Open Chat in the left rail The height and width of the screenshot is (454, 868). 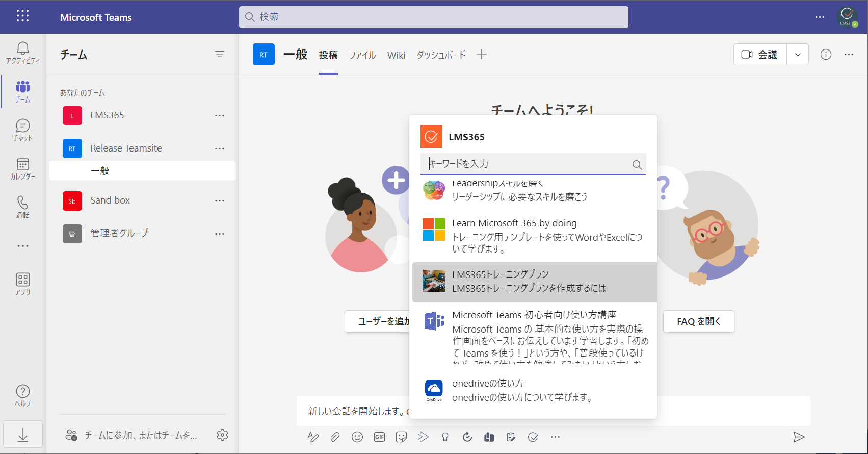tap(22, 130)
